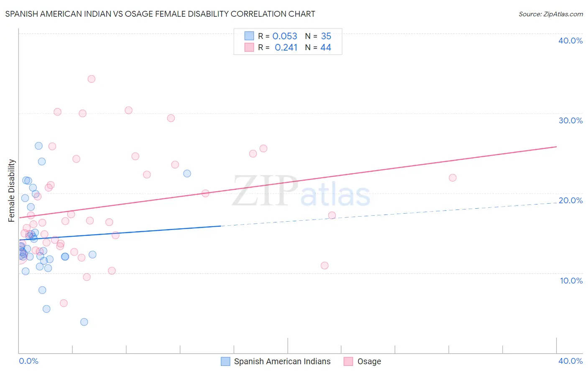Click the pink Osage legend swatch
The height and width of the screenshot is (373, 588).
point(348,361)
